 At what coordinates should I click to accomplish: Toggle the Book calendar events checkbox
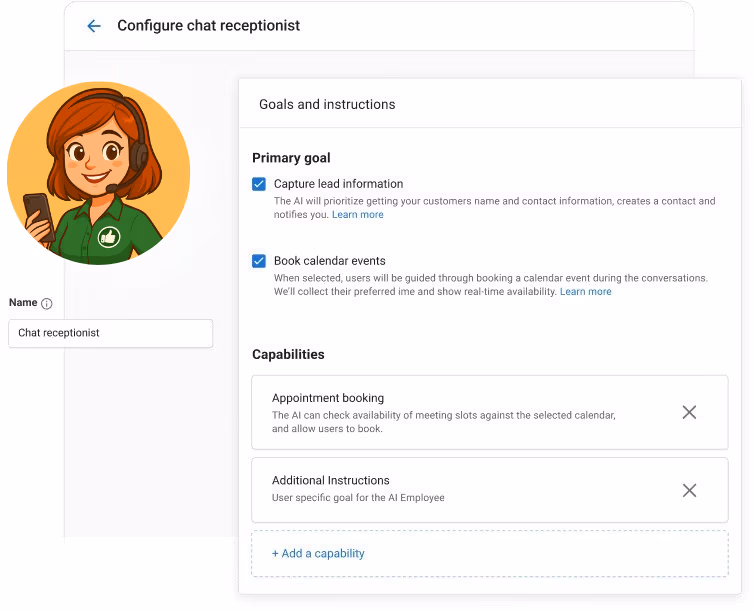point(259,261)
